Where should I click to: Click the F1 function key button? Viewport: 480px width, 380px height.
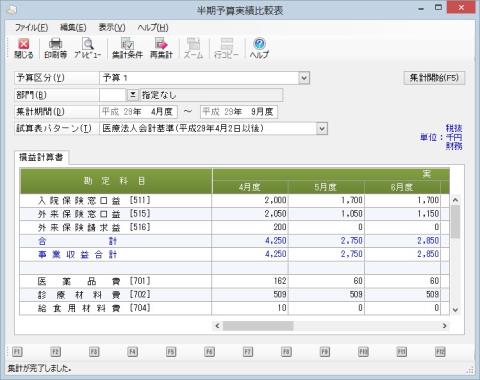17,352
